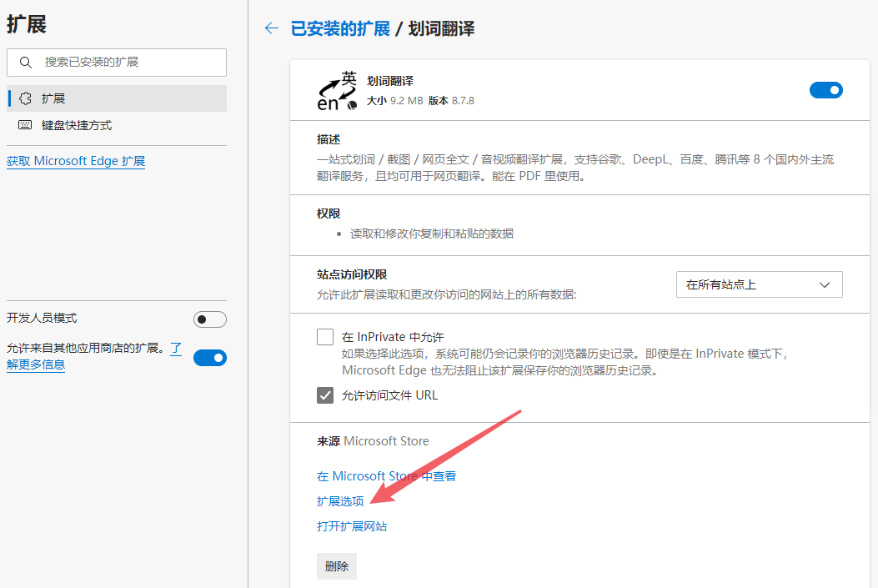Viewport: 878px width, 588px height.
Task: Open 键盘快捷方式 in the sidebar
Action: 117,125
